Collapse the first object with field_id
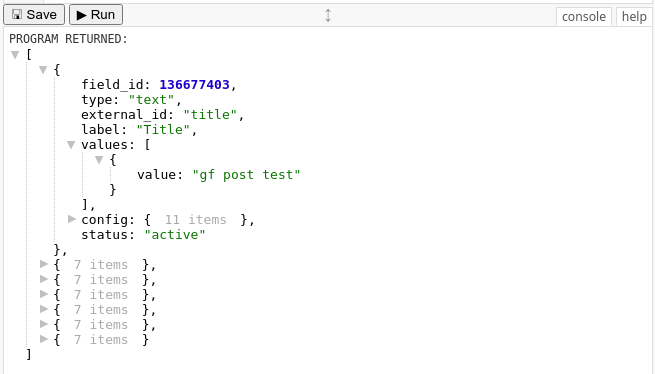Viewport: 655px width, 374px height. 43,70
